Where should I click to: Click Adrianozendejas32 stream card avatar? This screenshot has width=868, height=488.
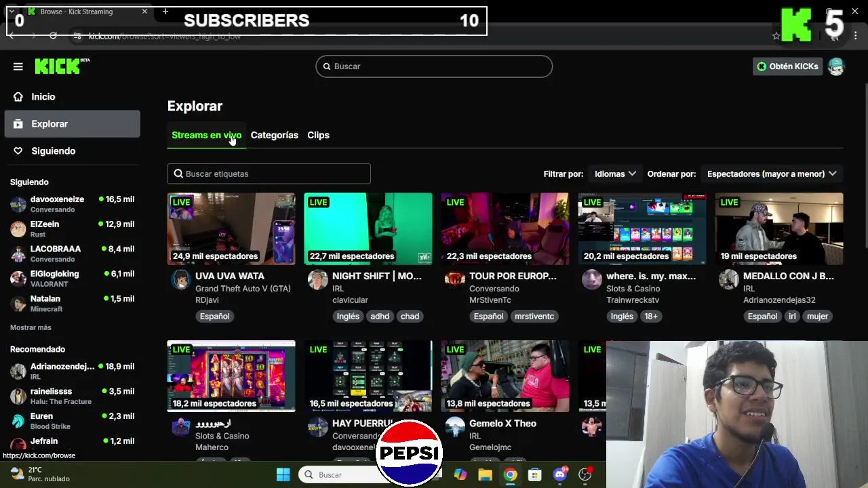pyautogui.click(x=728, y=279)
